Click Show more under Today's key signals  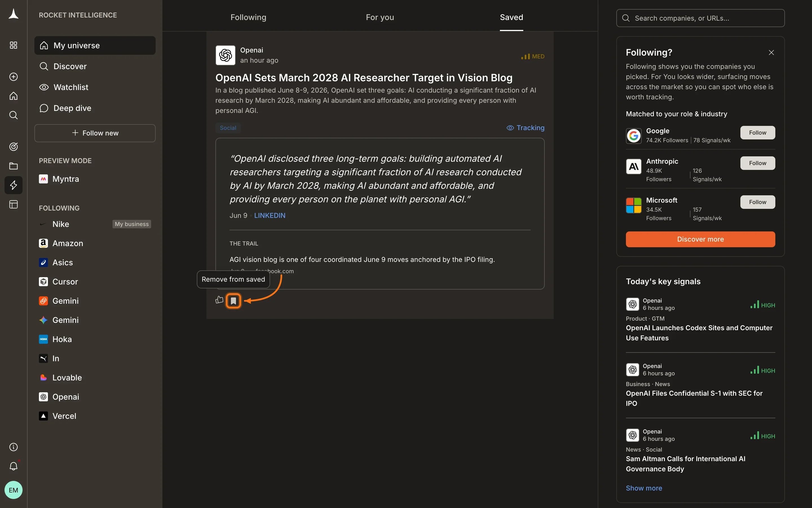[x=644, y=488]
